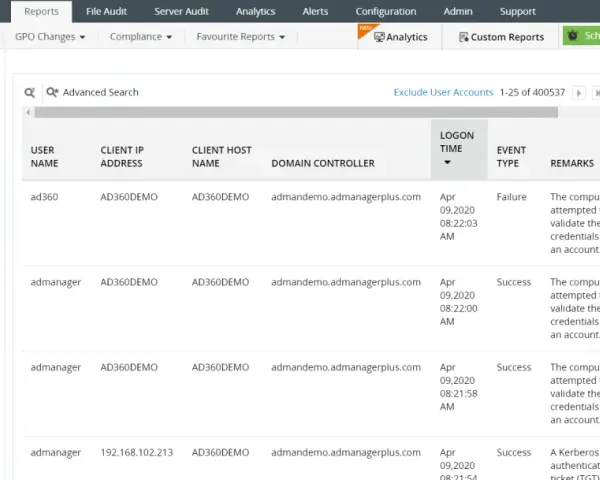600x480 pixels.
Task: Switch to File Audit tab
Action: [x=106, y=11]
